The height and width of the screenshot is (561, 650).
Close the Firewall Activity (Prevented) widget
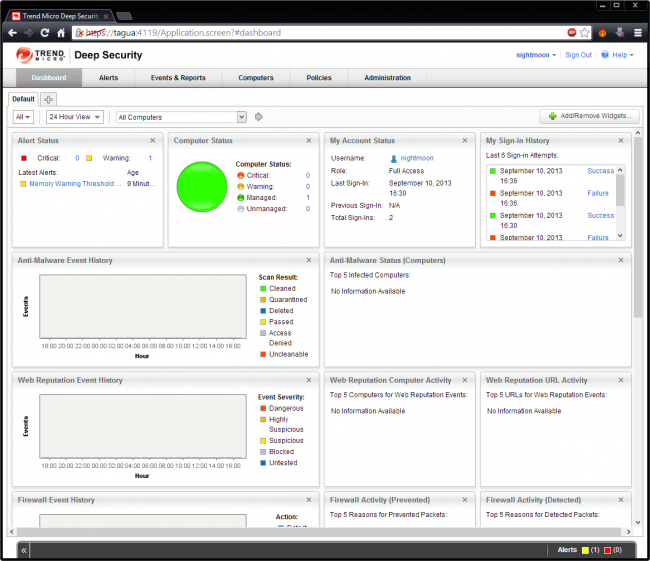click(465, 500)
